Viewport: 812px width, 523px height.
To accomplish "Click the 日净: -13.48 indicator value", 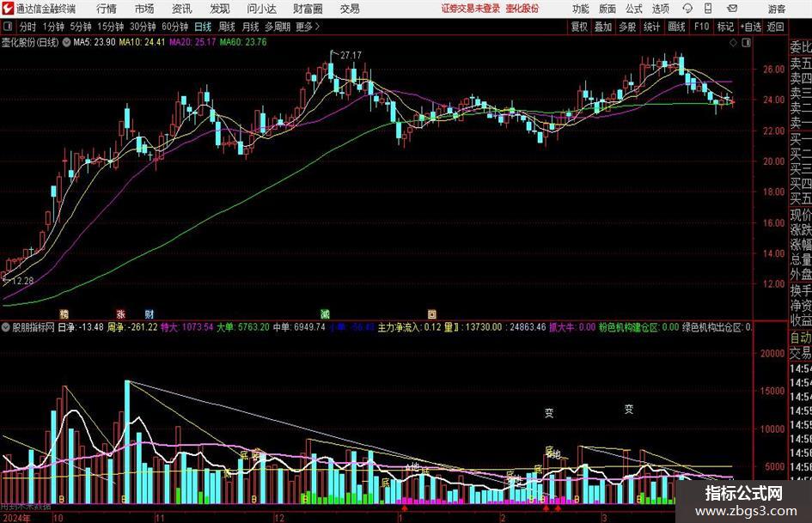I will pyautogui.click(x=81, y=327).
